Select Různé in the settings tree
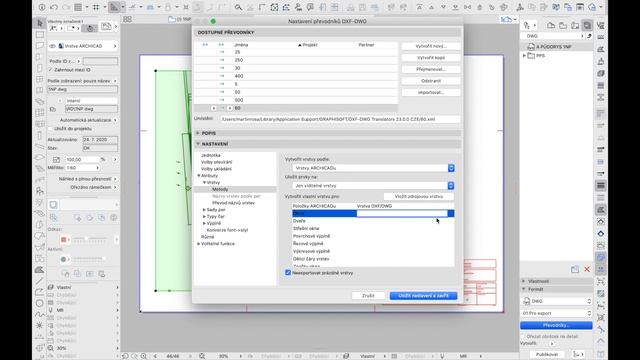640x360 pixels. [208, 237]
